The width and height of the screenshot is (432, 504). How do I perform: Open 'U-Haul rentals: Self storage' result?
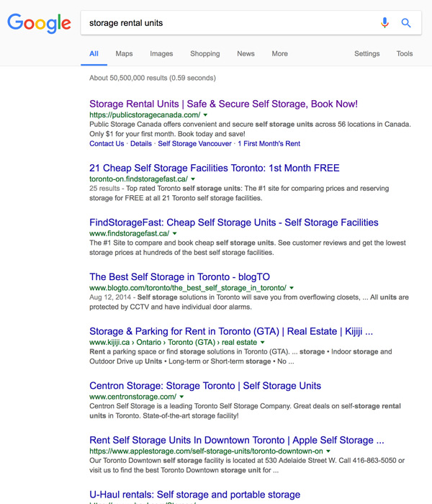[195, 495]
